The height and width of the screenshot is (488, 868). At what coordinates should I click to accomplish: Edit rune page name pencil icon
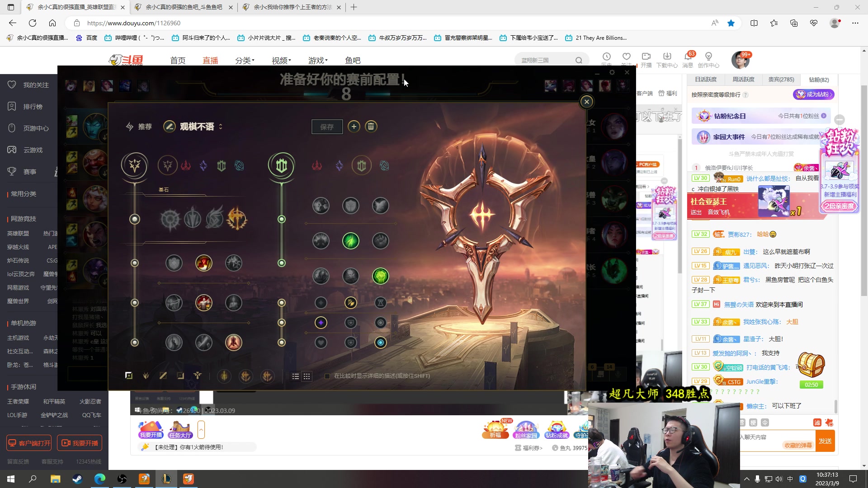point(169,127)
